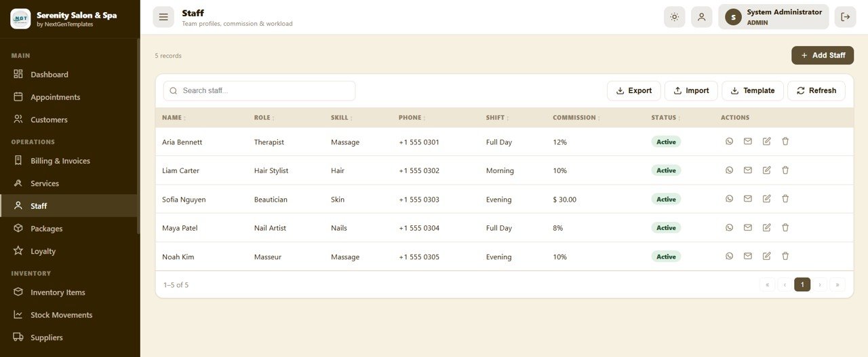Viewport: 868px width, 357px height.
Task: Edit Sofia Nguyen's staff record
Action: coord(767,199)
